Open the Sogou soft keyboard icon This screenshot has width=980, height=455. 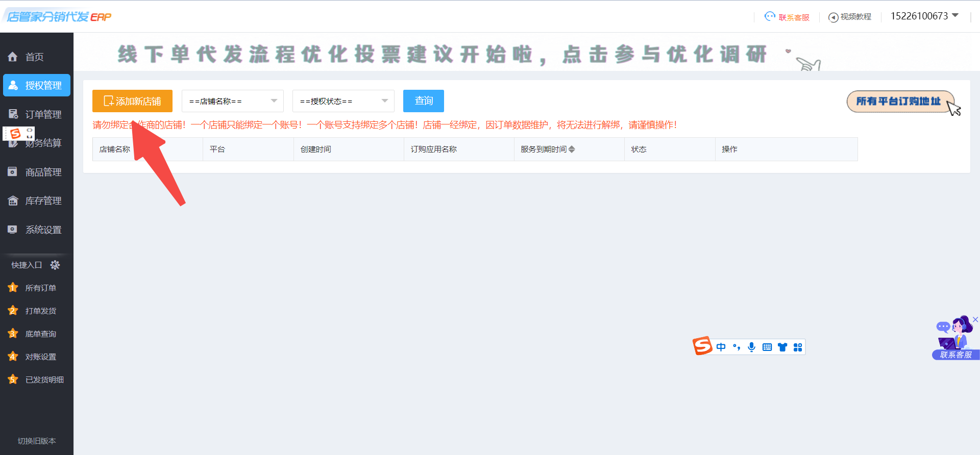coord(767,347)
